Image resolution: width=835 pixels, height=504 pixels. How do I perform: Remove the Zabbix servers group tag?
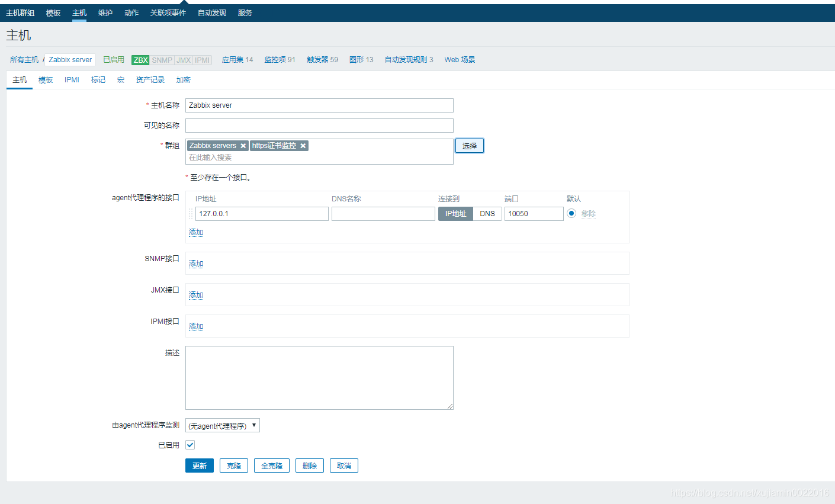coord(243,146)
